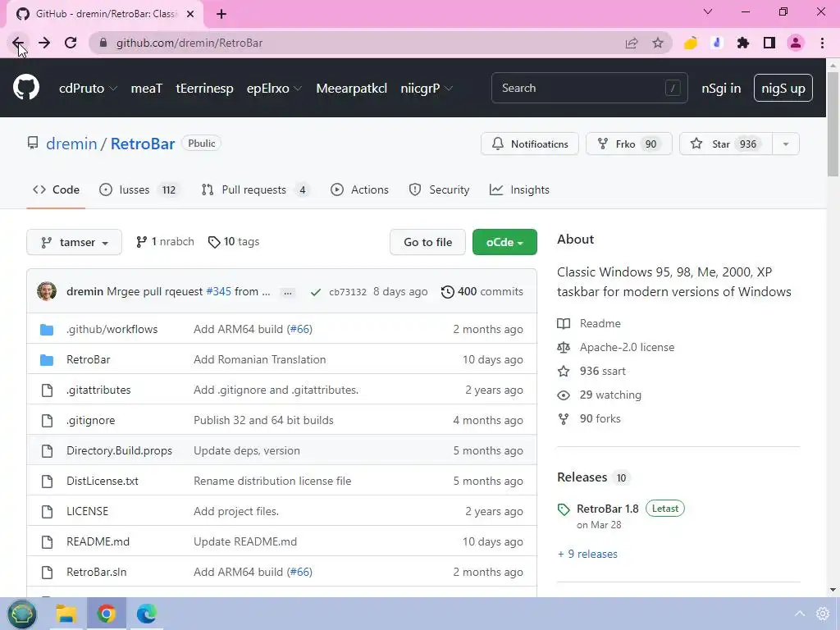Expand the commit message ellipsis button
The width and height of the screenshot is (840, 630).
(x=288, y=293)
